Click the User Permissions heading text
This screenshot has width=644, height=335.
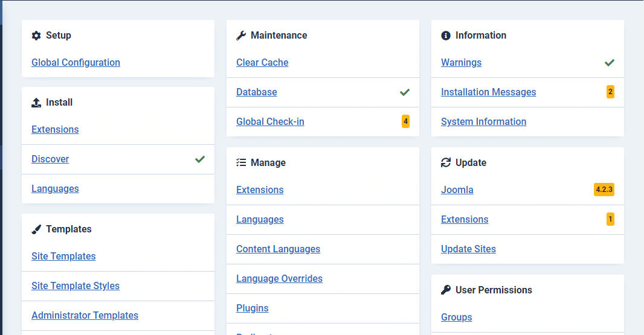[494, 290]
